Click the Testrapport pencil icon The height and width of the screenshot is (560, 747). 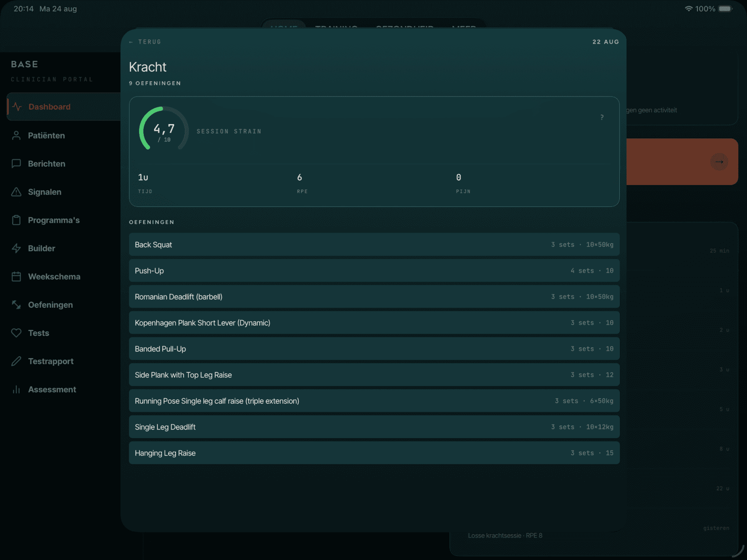point(16,361)
